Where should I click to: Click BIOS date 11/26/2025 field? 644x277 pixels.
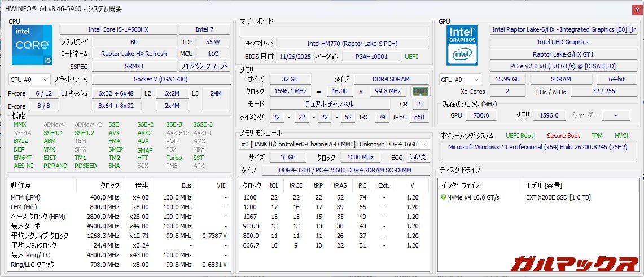click(x=295, y=57)
